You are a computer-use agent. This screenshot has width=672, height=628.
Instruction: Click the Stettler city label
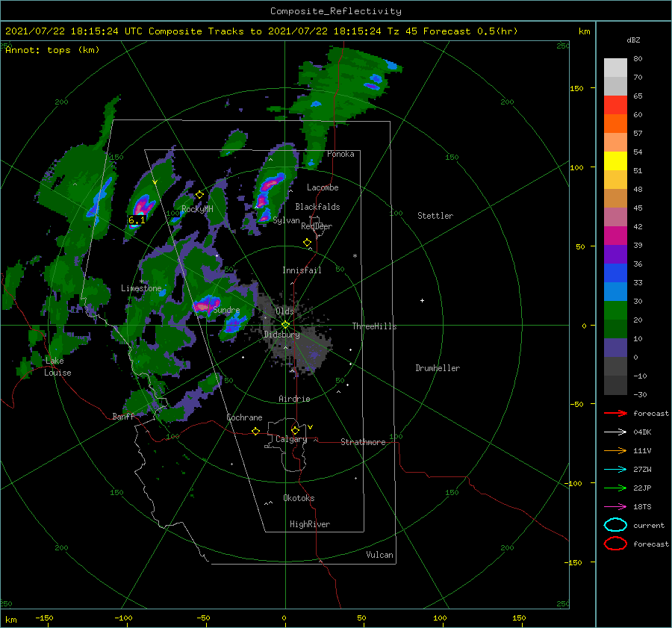pos(435,216)
